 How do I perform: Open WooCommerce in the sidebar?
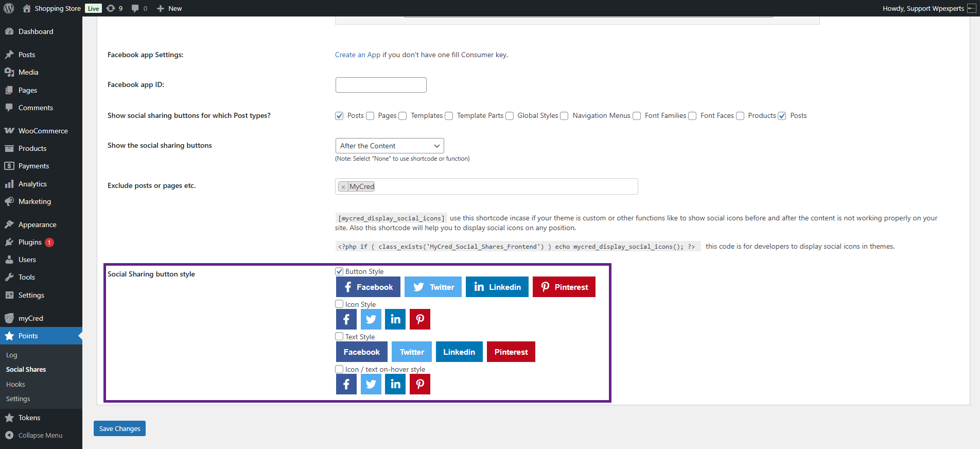pyautogui.click(x=43, y=131)
